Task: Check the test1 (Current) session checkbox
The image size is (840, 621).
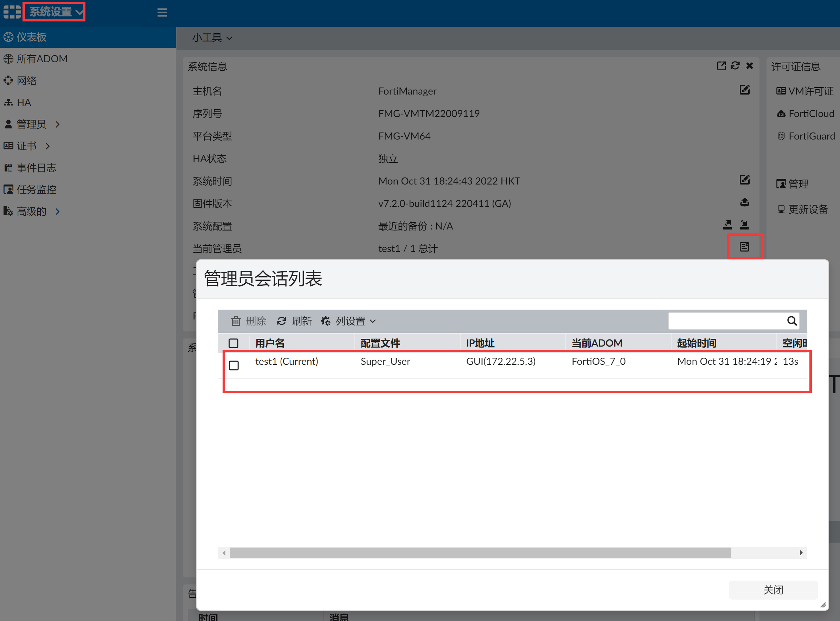Action: tap(233, 365)
